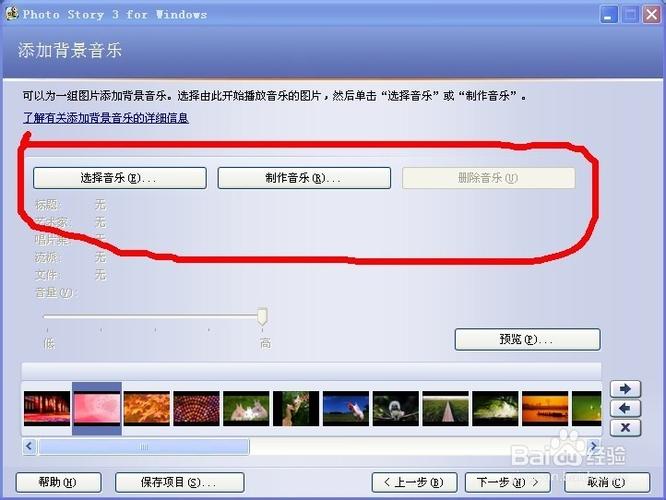
Task: Close the Photo Story window
Action: click(652, 15)
